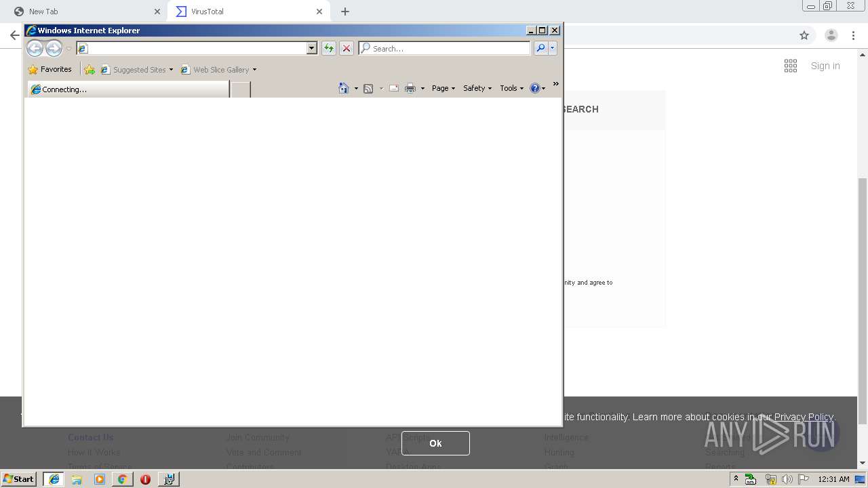Image resolution: width=868 pixels, height=488 pixels.
Task: Click Opera taskbar icon
Action: tap(145, 479)
